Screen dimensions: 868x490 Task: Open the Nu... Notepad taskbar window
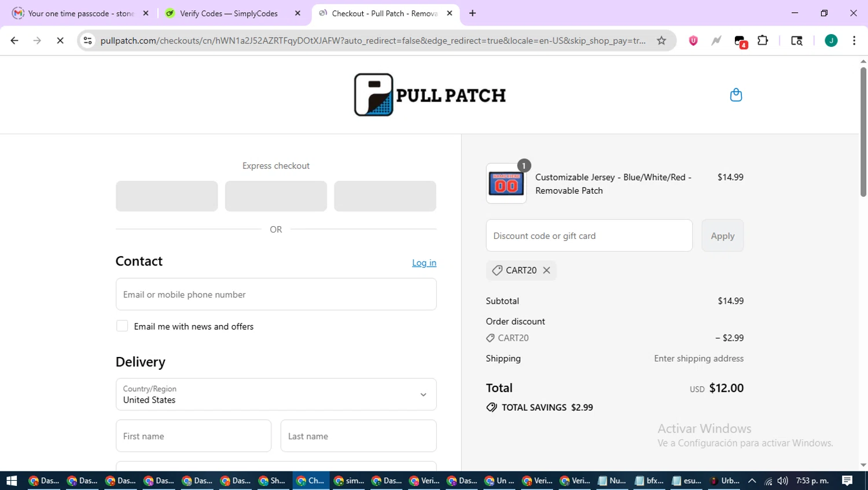pyautogui.click(x=612, y=481)
